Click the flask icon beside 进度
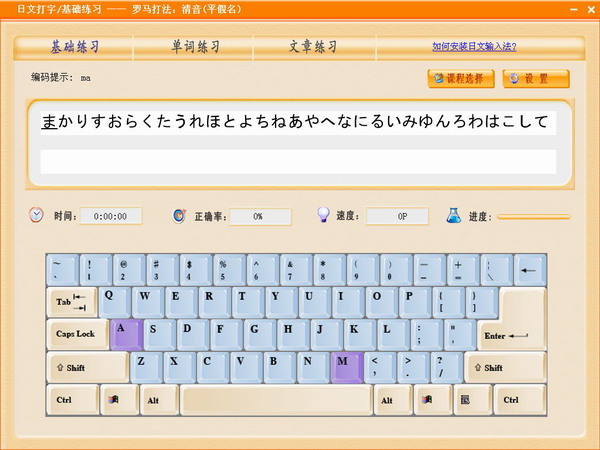The height and width of the screenshot is (450, 600). click(453, 216)
